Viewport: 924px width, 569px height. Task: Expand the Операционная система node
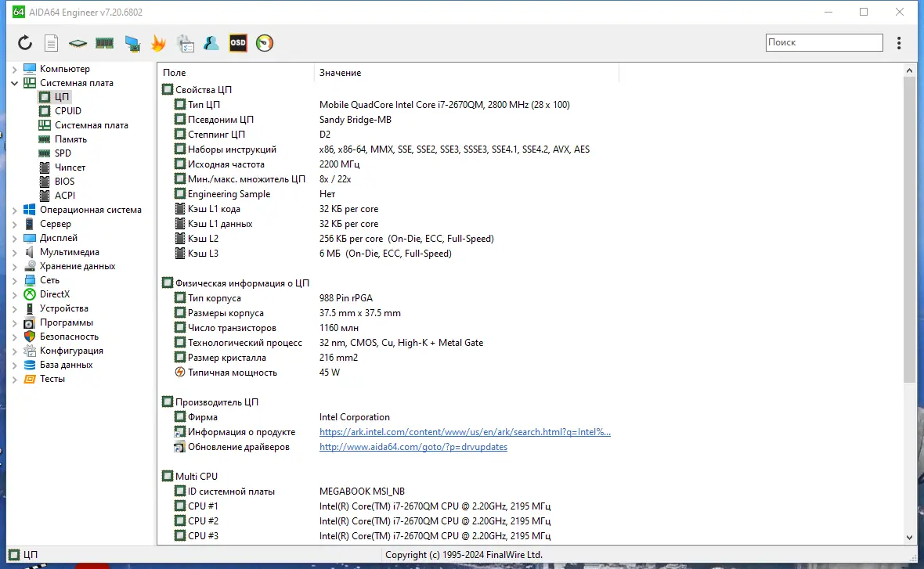point(15,210)
